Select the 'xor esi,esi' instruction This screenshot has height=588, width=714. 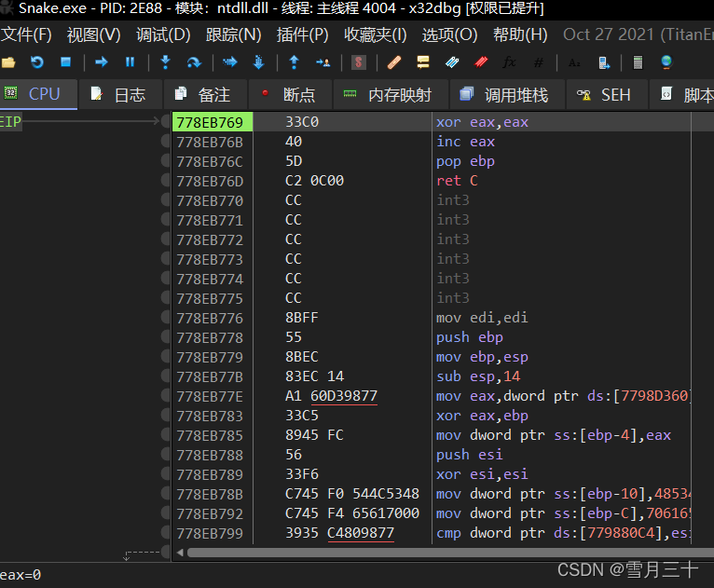[x=482, y=474]
